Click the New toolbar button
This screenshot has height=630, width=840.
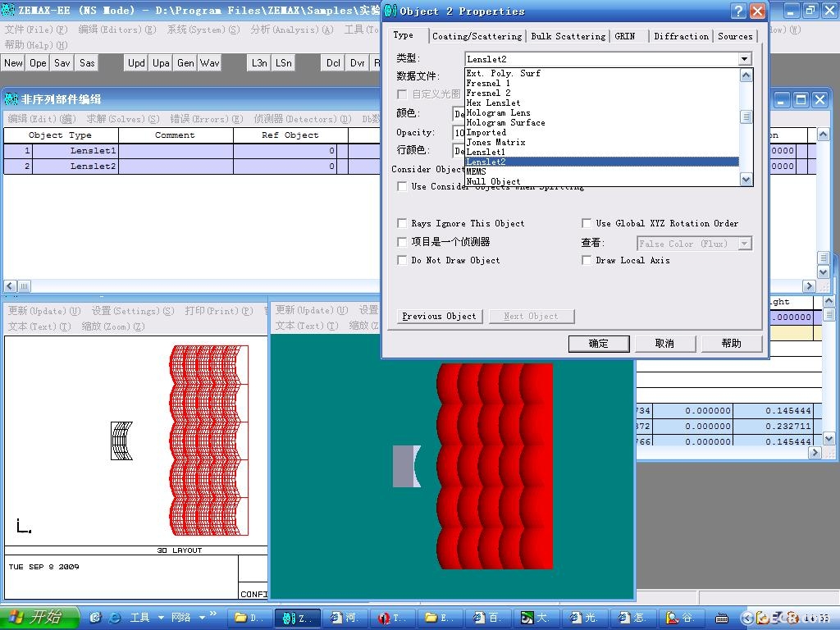click(13, 62)
